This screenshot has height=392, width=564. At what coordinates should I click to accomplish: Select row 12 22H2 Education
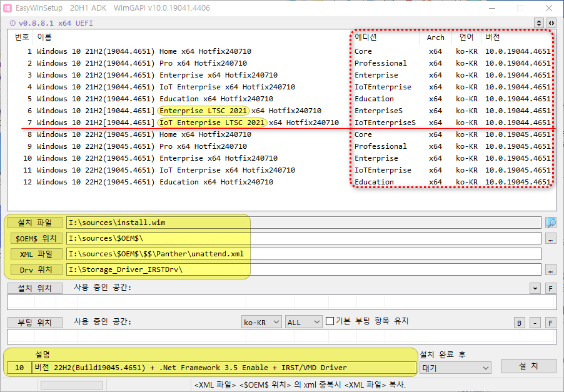281,181
